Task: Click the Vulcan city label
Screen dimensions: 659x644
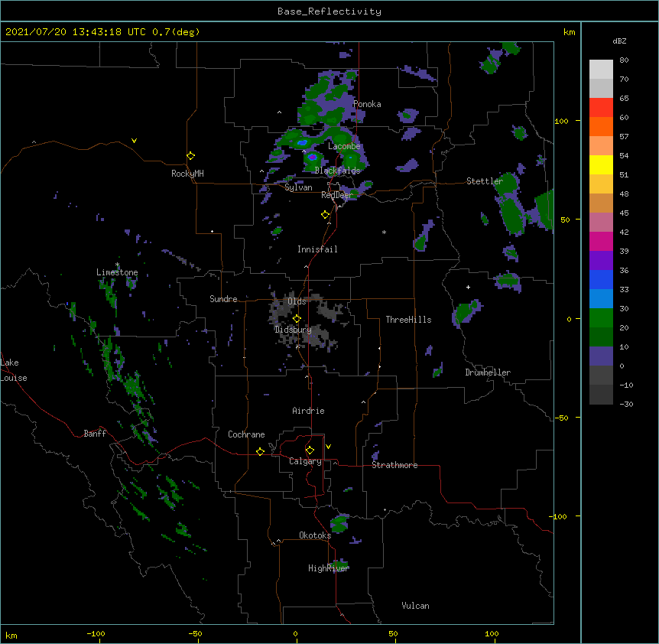Action: point(415,606)
